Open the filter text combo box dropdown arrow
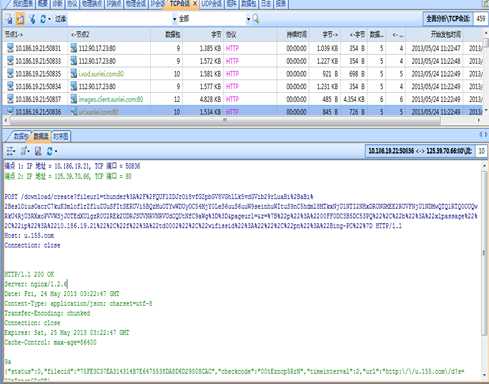This screenshot has height=384, width=489. coord(174,19)
